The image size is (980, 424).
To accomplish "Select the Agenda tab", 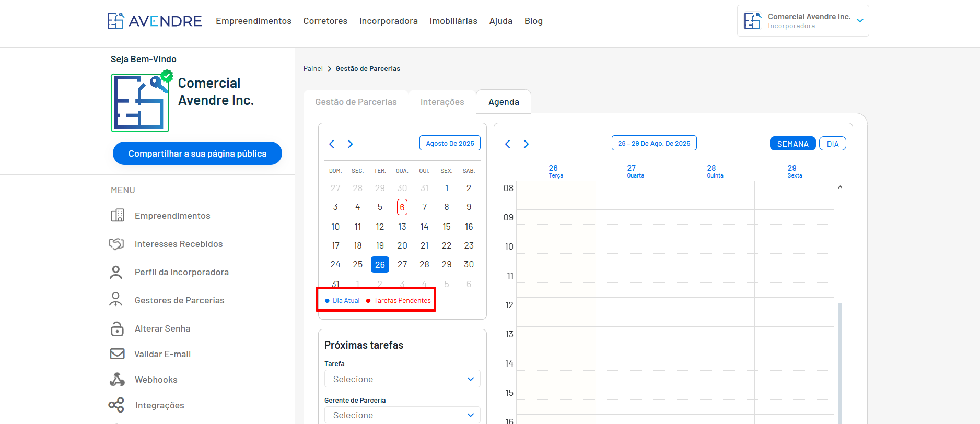I will tap(504, 102).
